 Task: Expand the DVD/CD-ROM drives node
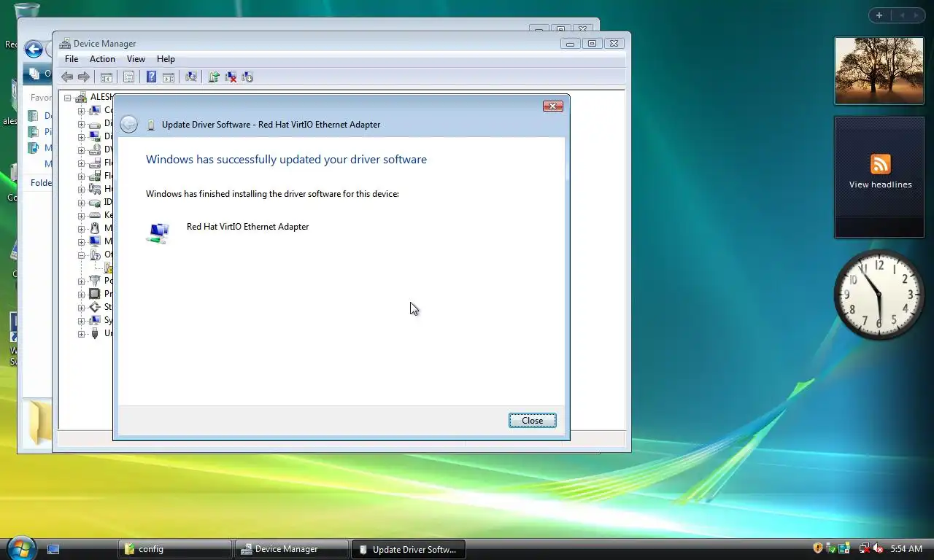coord(82,149)
